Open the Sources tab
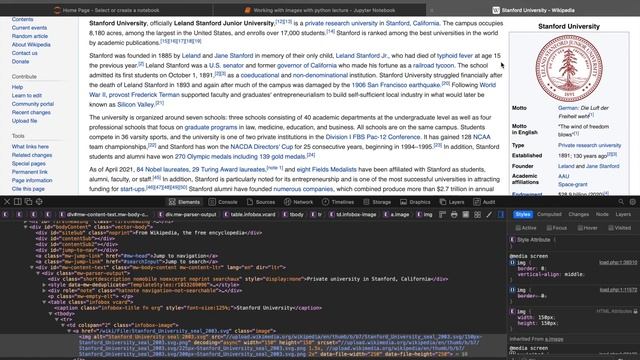Screen dimensions: 640x360 coord(261,202)
